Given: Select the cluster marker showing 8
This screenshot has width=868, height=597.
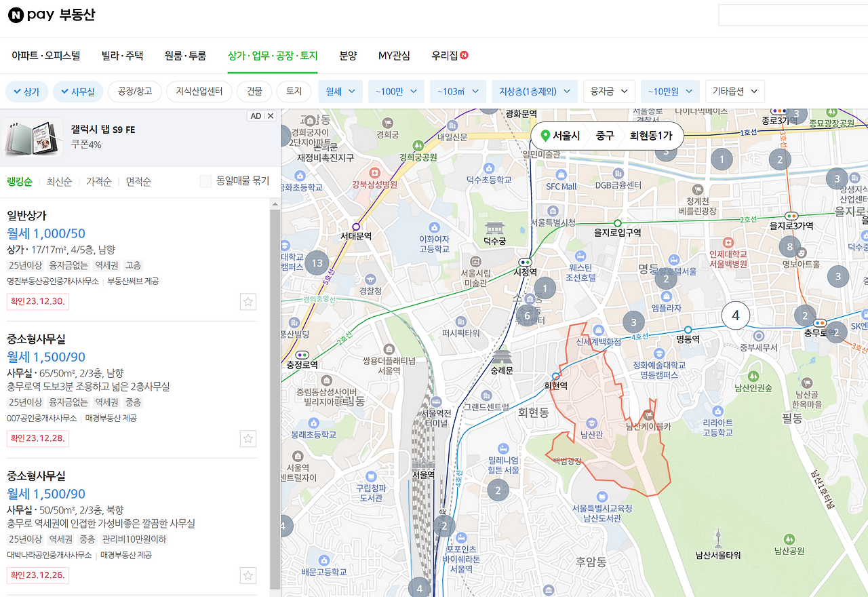Looking at the screenshot, I should click(789, 246).
